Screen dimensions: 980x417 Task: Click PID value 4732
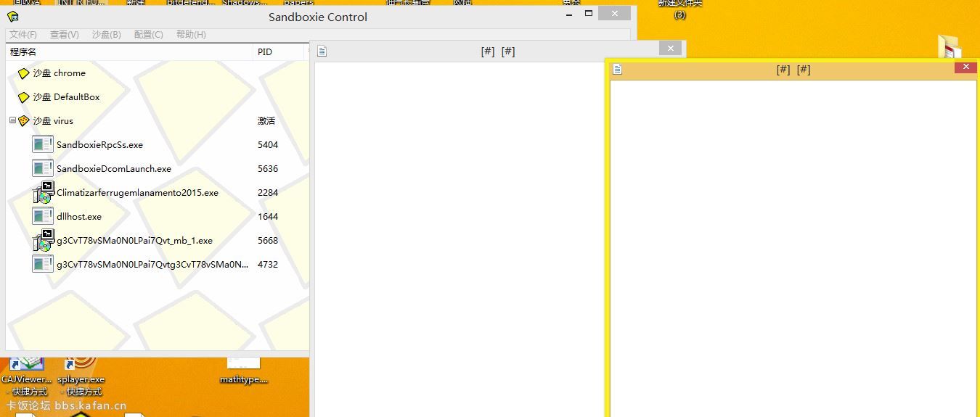pos(268,265)
